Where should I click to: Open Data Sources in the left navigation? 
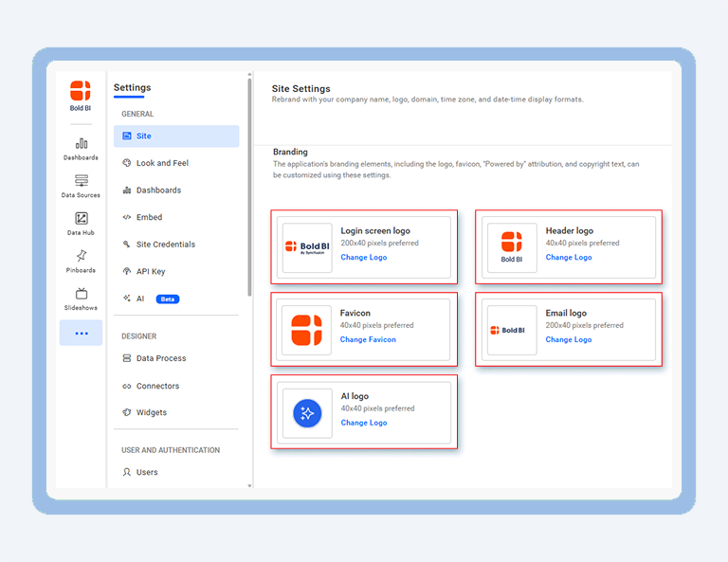coord(81,187)
